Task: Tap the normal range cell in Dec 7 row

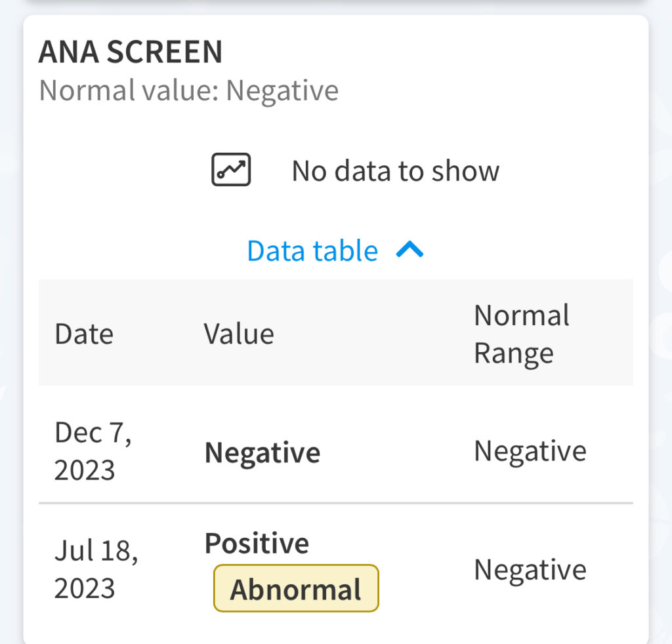Action: click(530, 451)
